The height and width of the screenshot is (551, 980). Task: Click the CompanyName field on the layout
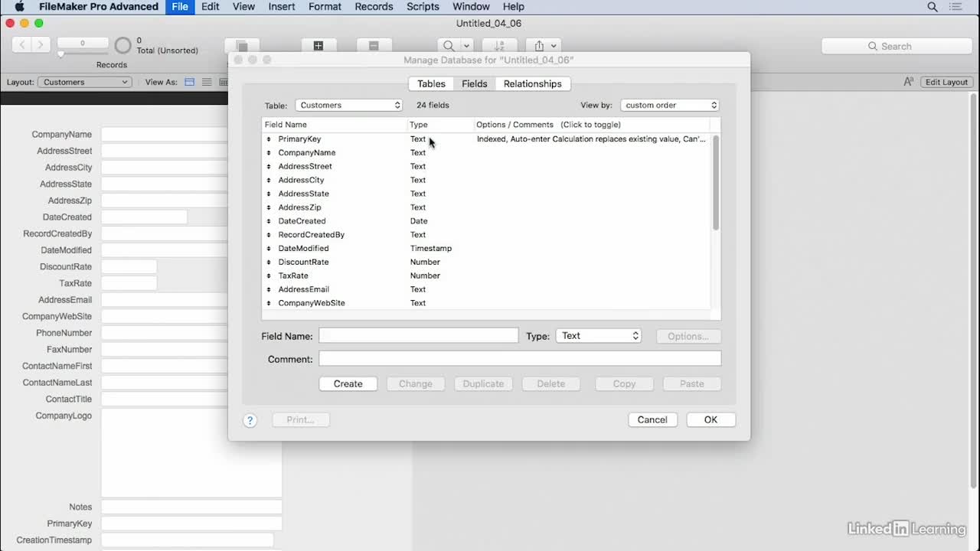point(165,135)
